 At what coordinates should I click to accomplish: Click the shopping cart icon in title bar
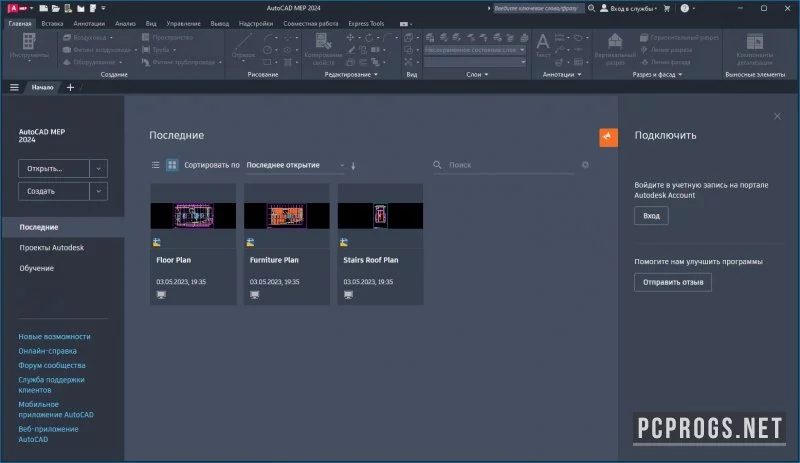pyautogui.click(x=666, y=8)
